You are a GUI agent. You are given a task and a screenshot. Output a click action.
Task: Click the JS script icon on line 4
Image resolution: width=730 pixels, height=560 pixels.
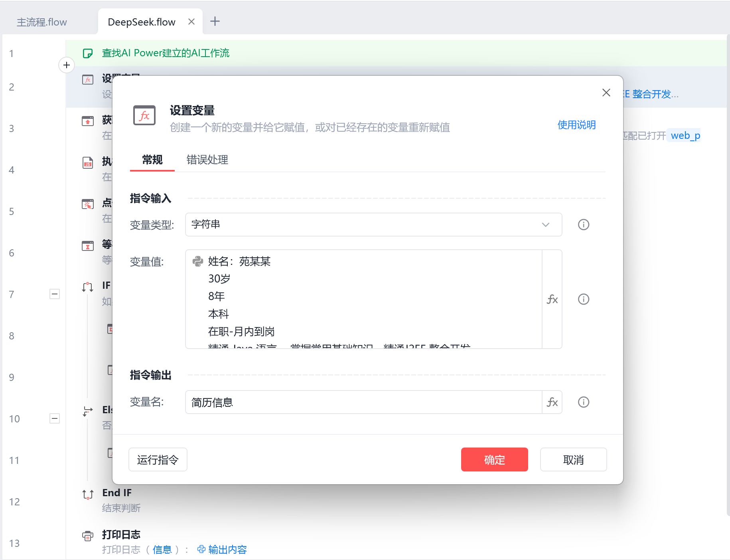(88, 163)
